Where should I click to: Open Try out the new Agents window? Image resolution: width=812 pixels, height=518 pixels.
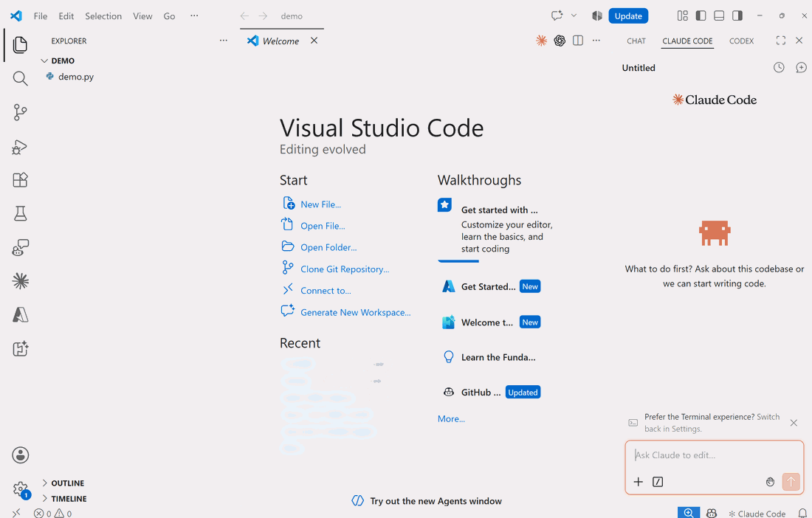[427, 501]
